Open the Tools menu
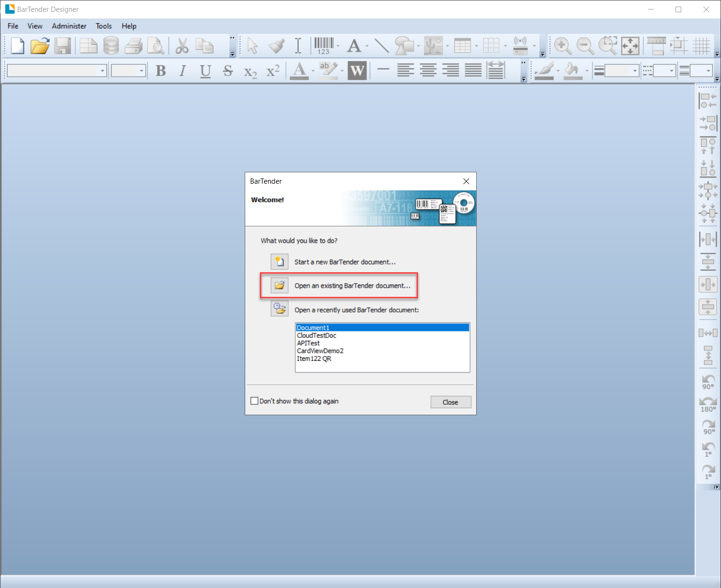 coord(104,26)
